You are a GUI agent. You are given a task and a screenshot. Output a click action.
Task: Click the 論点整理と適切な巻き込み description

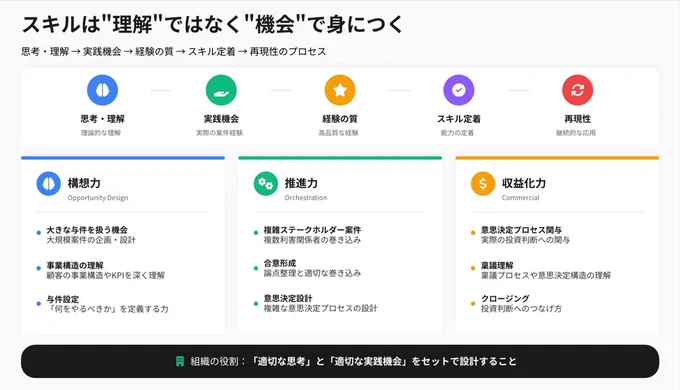pyautogui.click(x=312, y=273)
